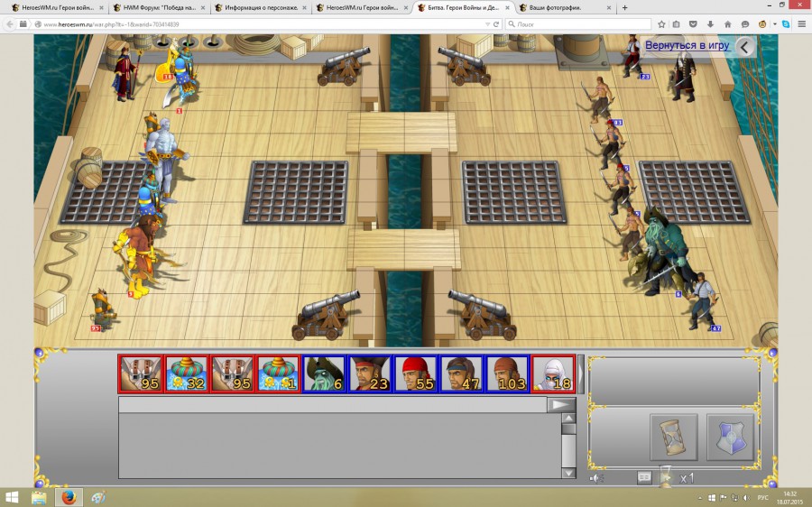Click the hourglass wait button in battle panel
Image resolution: width=812 pixels, height=507 pixels.
click(674, 438)
